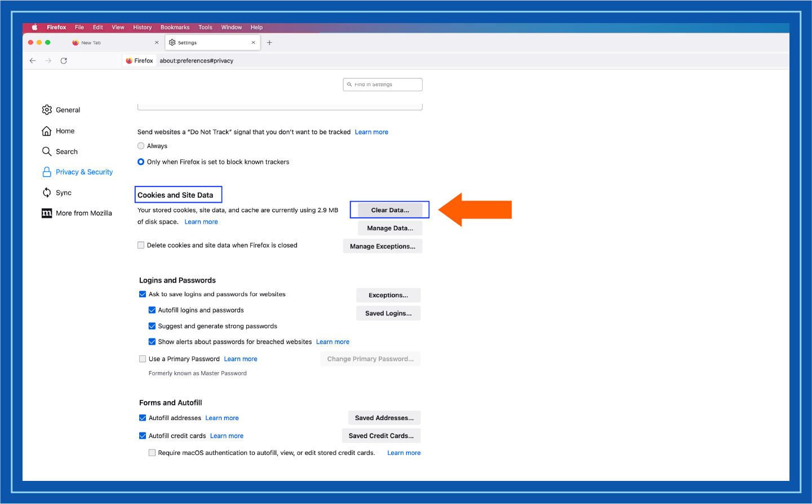Open a new tab with the plus icon
This screenshot has height=504, width=812.
point(269,42)
